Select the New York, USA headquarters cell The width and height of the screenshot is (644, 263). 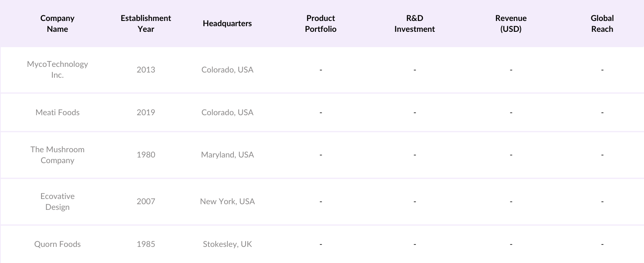coord(227,201)
